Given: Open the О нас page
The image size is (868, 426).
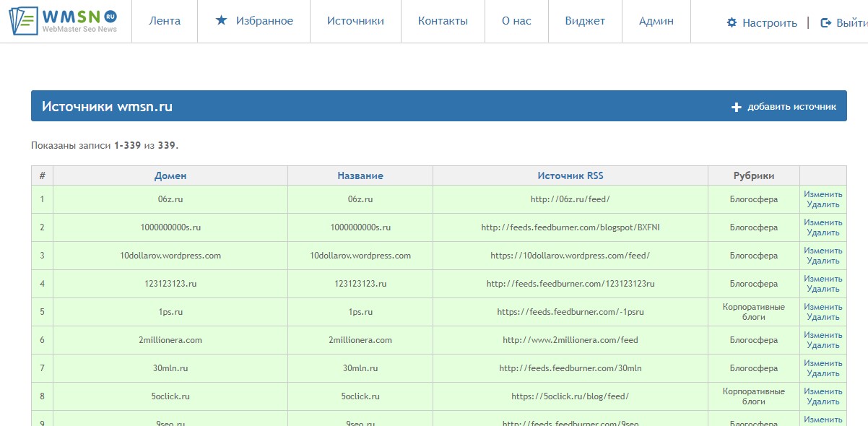Looking at the screenshot, I should coord(516,21).
